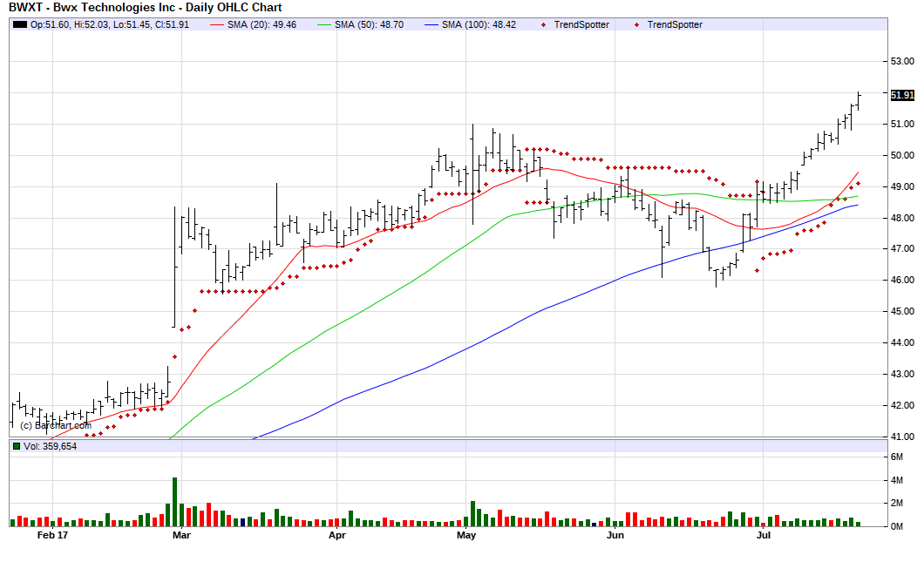Click the Apr date axis label

337,535
